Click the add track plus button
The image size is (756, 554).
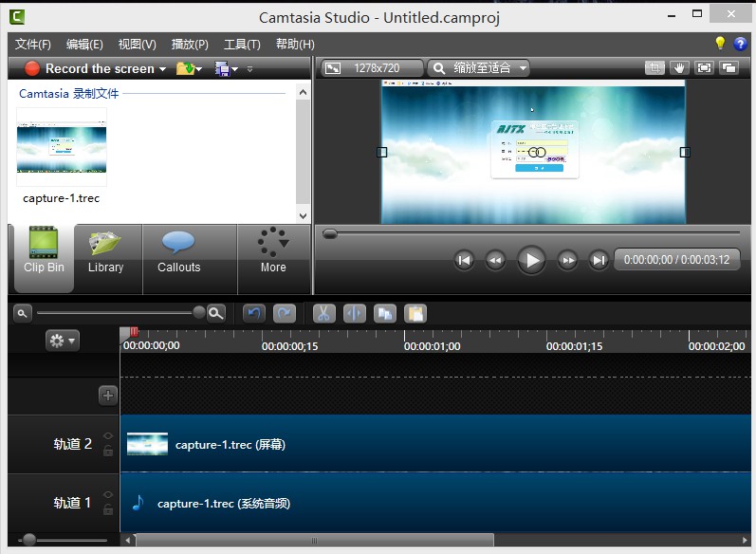pyautogui.click(x=108, y=396)
